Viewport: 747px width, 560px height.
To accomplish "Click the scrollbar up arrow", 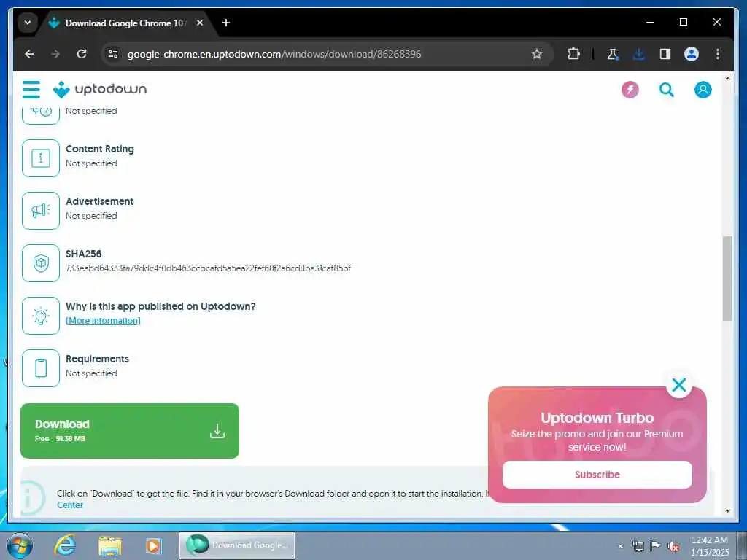I will click(727, 77).
